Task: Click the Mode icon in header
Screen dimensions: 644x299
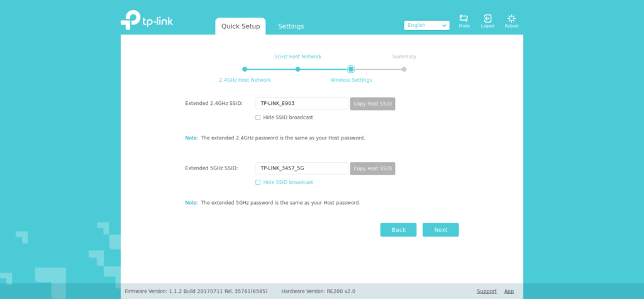Action: (x=464, y=19)
